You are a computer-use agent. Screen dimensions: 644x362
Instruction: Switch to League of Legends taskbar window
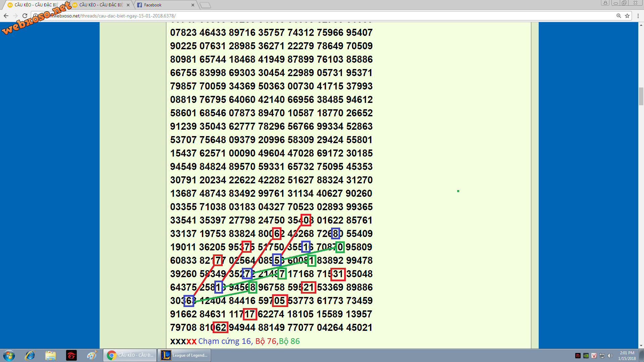[184, 355]
